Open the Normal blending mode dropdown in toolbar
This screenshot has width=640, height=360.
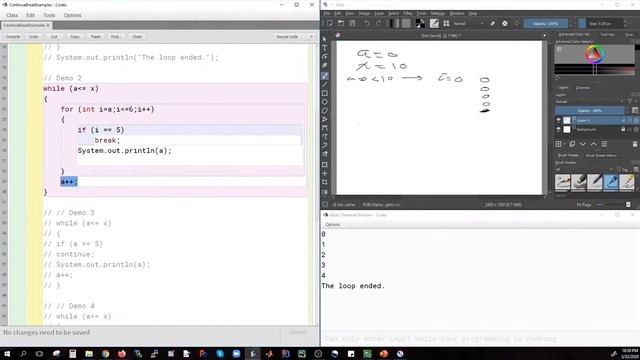coord(469,24)
